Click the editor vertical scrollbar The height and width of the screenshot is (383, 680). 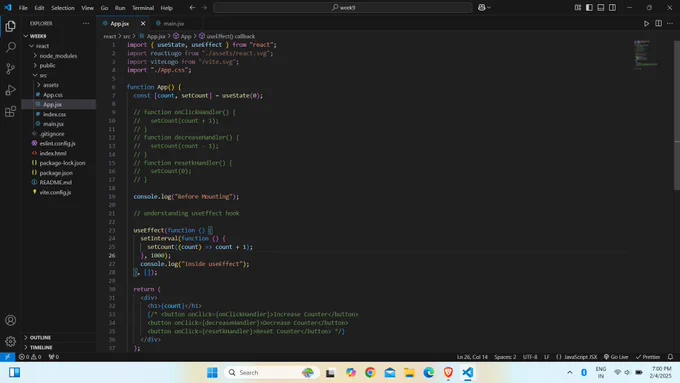[677, 115]
